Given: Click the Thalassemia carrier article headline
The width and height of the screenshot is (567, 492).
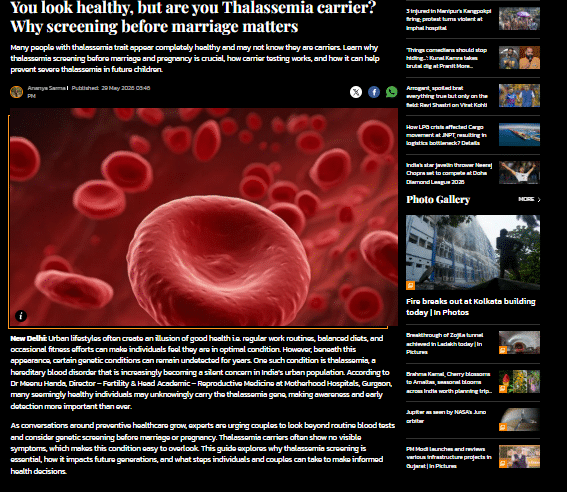Looking at the screenshot, I should (x=193, y=17).
